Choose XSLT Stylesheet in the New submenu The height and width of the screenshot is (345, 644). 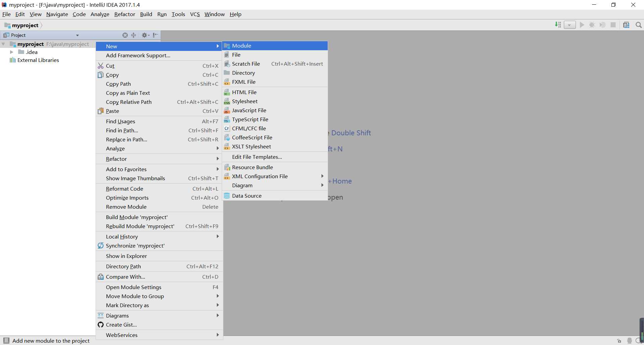point(275,147)
